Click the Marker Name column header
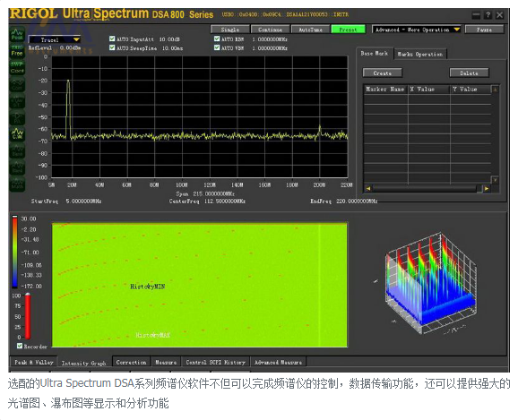This screenshot has width=518, height=420. click(x=385, y=90)
